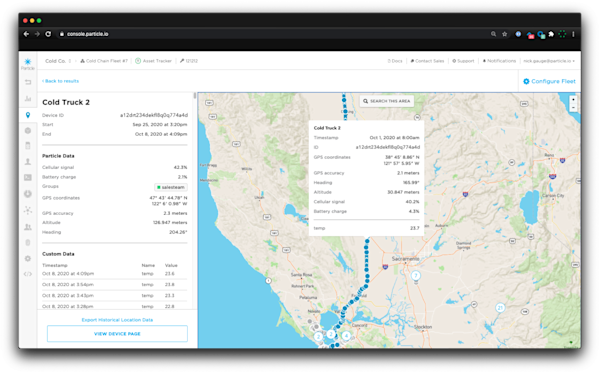Open Contact Sales in top bar
600x374 pixels.
coord(427,61)
